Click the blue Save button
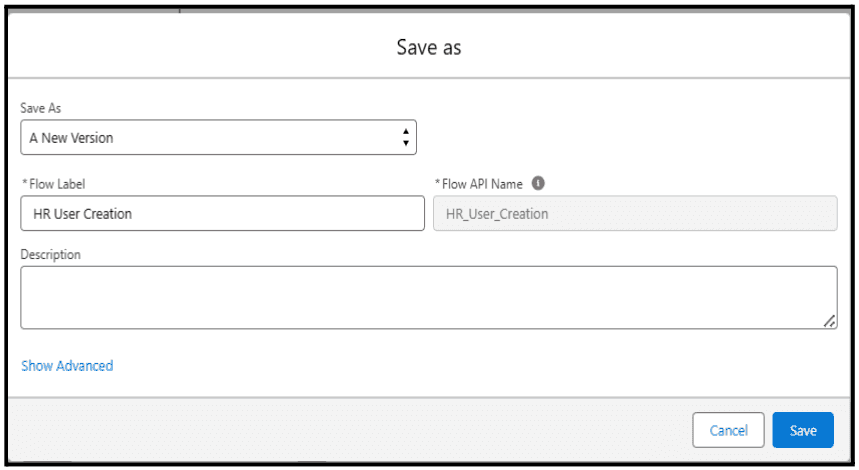This screenshot has width=859, height=470. coord(803,430)
